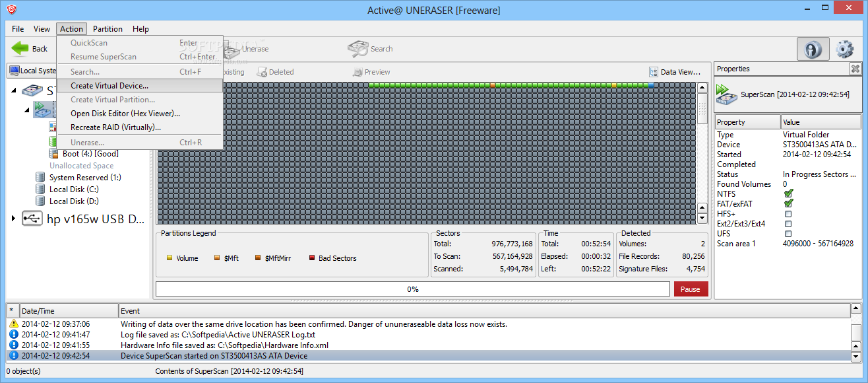Click the scan progress bar showing 0%

pyautogui.click(x=413, y=289)
